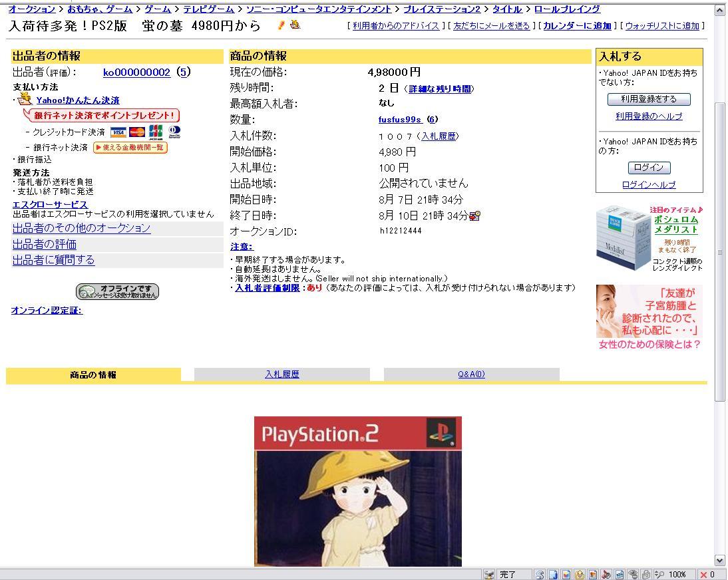Open the 利用登録のヘルプ link
The height and width of the screenshot is (580, 728).
tap(649, 116)
